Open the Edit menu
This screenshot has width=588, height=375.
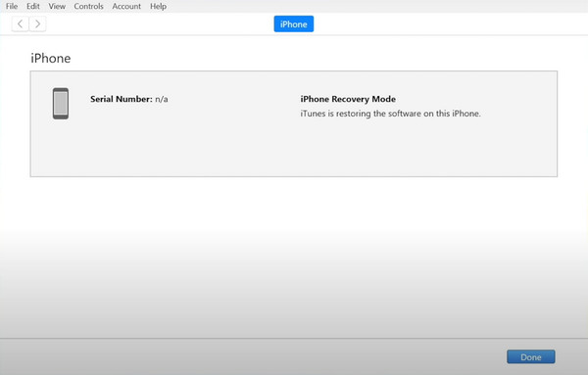(x=33, y=7)
